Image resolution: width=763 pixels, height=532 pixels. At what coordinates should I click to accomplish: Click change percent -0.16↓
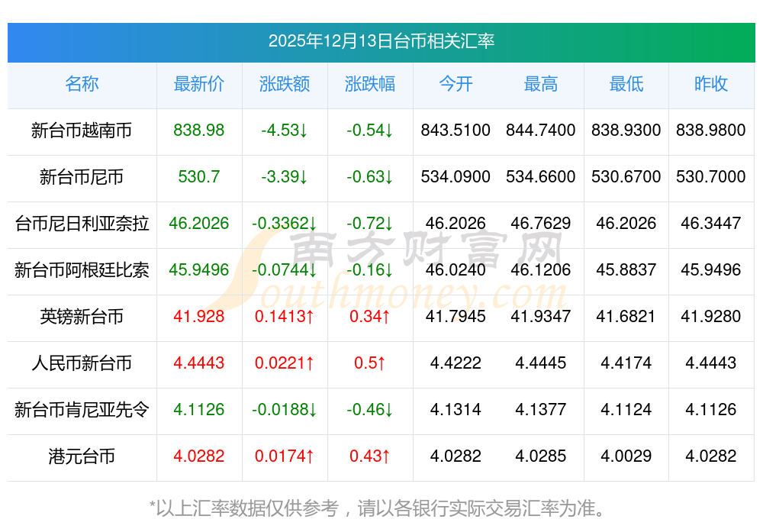[x=370, y=269]
